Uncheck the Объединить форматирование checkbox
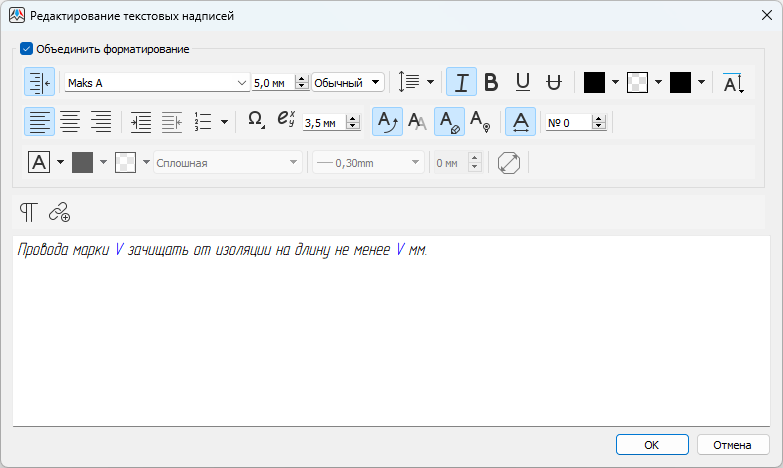The image size is (783, 468). pos(27,48)
